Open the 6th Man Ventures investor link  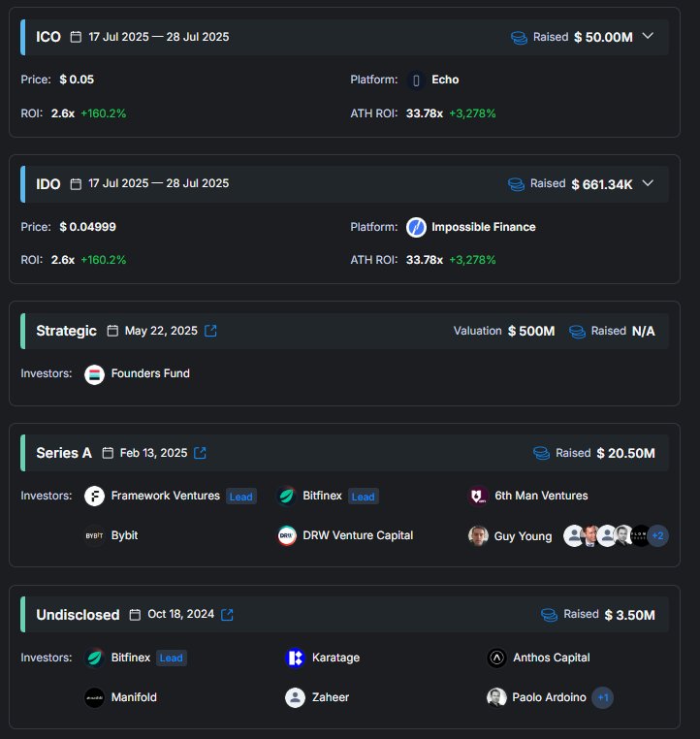point(540,496)
